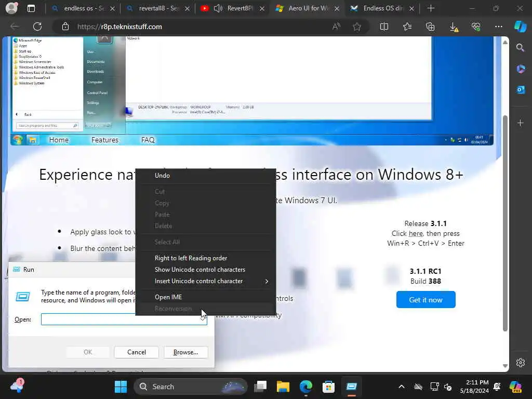Open a new tab with plus button
The height and width of the screenshot is (399, 532).
431,8
